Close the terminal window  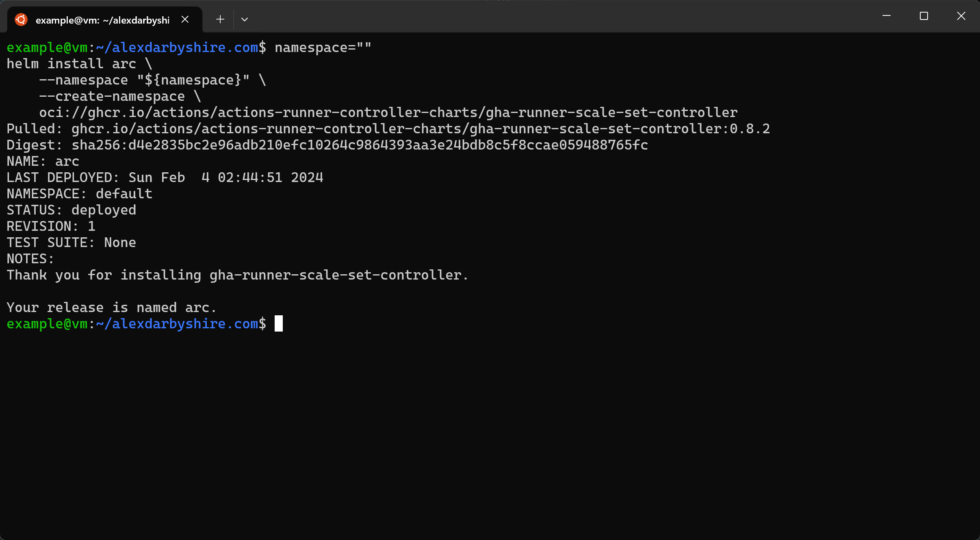tap(961, 16)
